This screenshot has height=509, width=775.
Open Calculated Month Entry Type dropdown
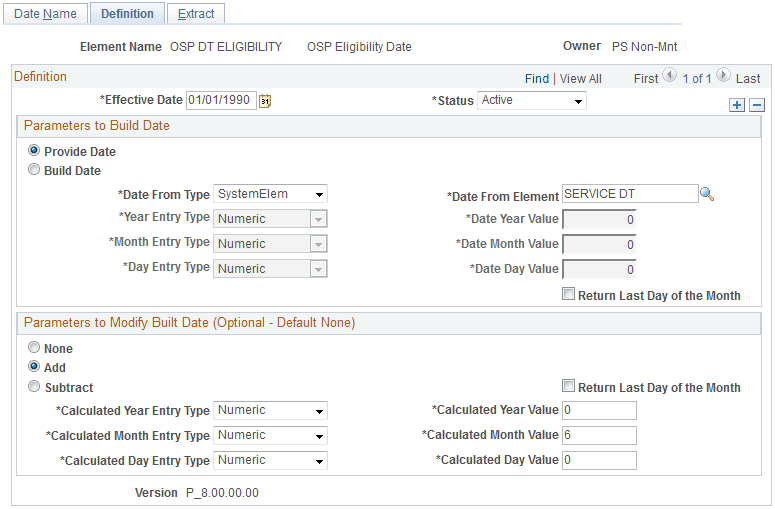270,435
